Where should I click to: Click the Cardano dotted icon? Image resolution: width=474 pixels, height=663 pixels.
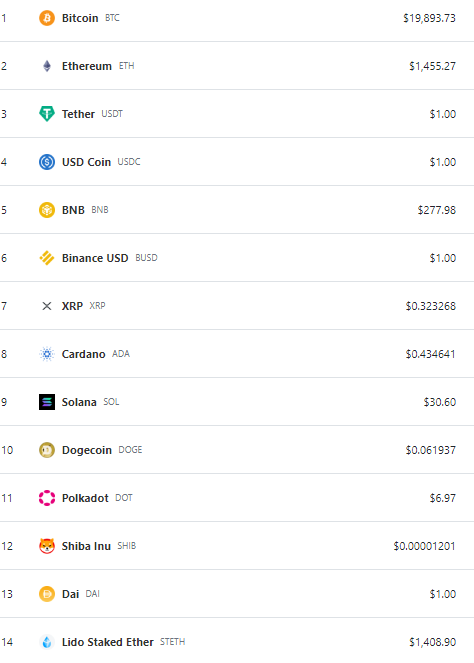point(47,354)
